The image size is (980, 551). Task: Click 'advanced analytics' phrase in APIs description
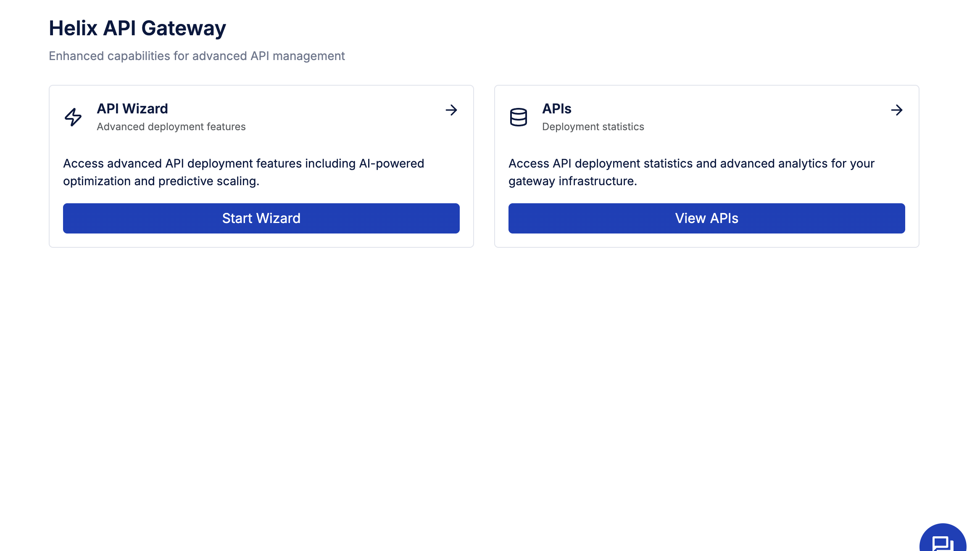click(774, 163)
